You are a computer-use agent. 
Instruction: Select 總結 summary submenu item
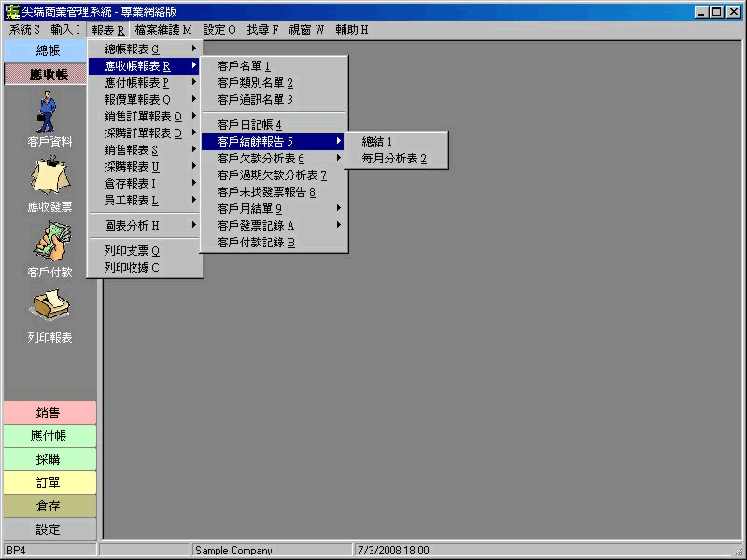[x=377, y=141]
